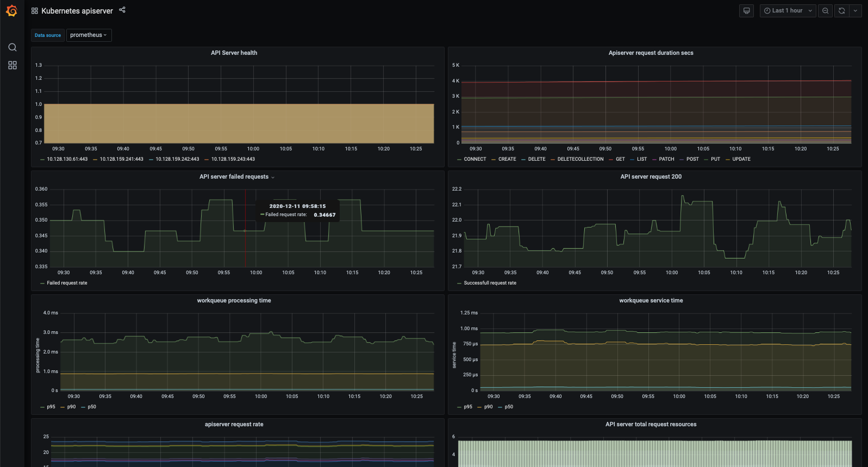Viewport: 868px width, 467px height.
Task: Toggle the UPDATE series in the legend
Action: click(x=741, y=159)
